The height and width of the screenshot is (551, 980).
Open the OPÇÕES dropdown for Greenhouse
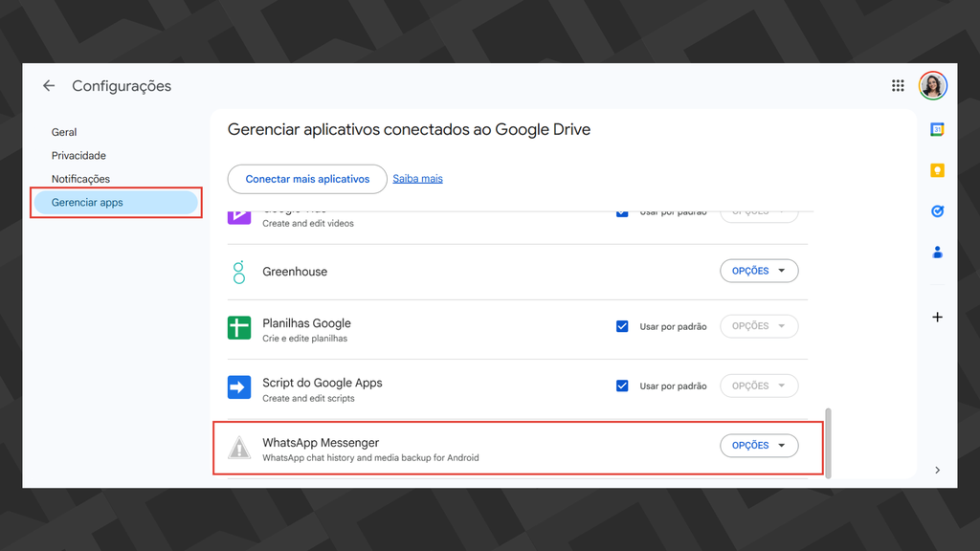pyautogui.click(x=759, y=271)
